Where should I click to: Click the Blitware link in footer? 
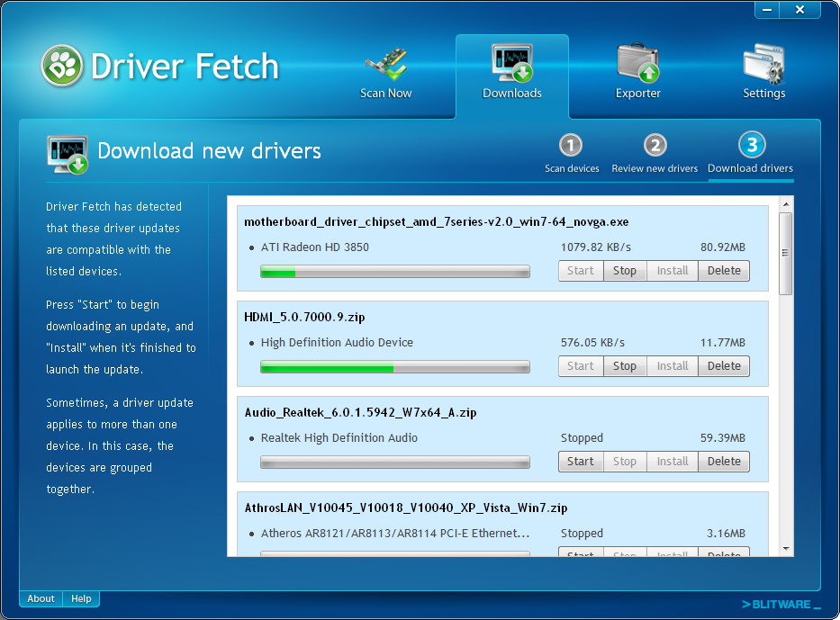point(781,604)
